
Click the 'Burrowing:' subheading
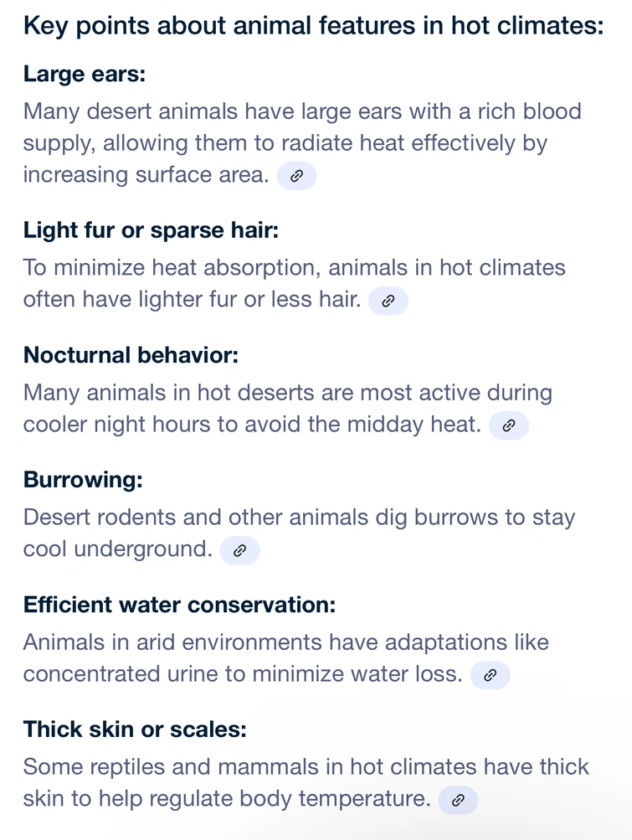point(83,480)
